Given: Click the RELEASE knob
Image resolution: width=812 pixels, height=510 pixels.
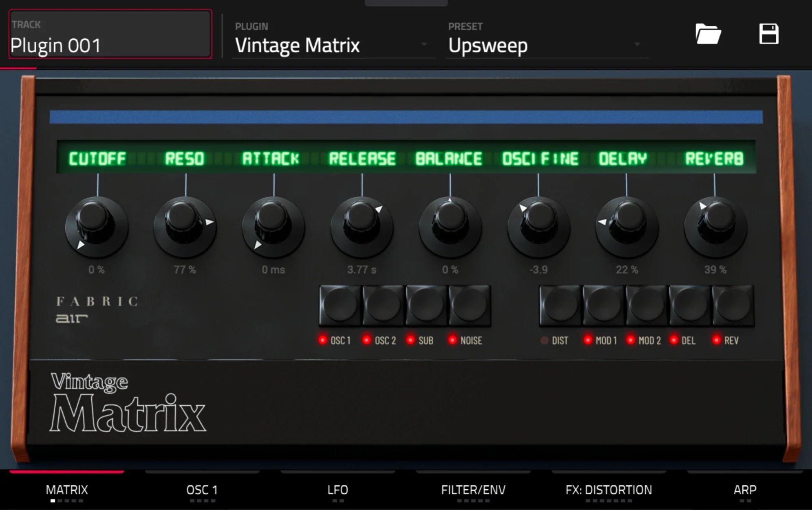Looking at the screenshot, I should [362, 226].
